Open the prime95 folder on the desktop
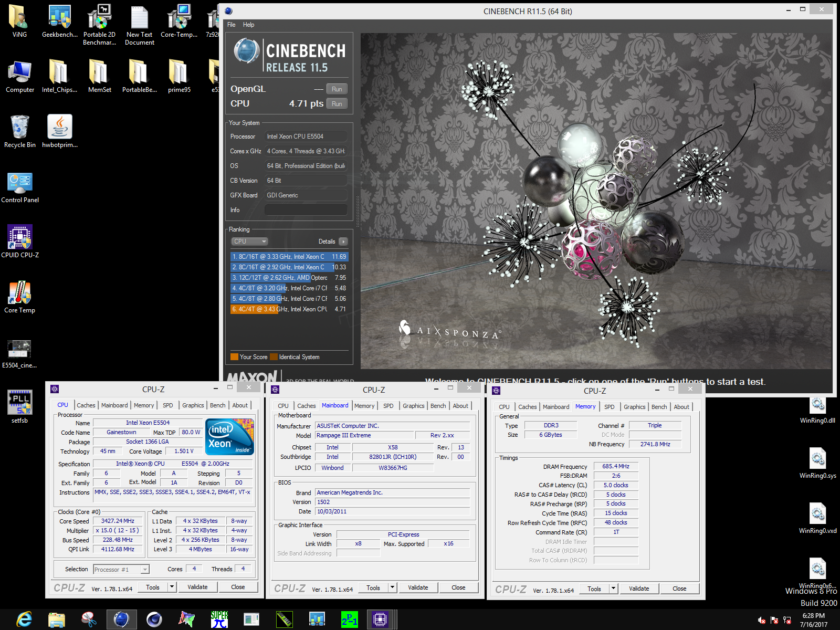Screen dimensions: 840x630 [179, 76]
